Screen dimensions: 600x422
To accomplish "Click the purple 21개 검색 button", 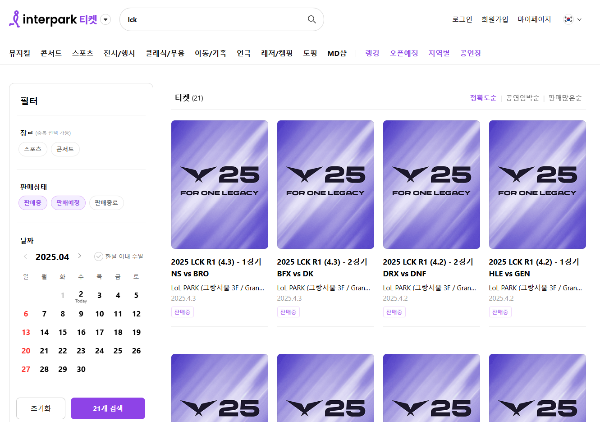I will coord(108,408).
